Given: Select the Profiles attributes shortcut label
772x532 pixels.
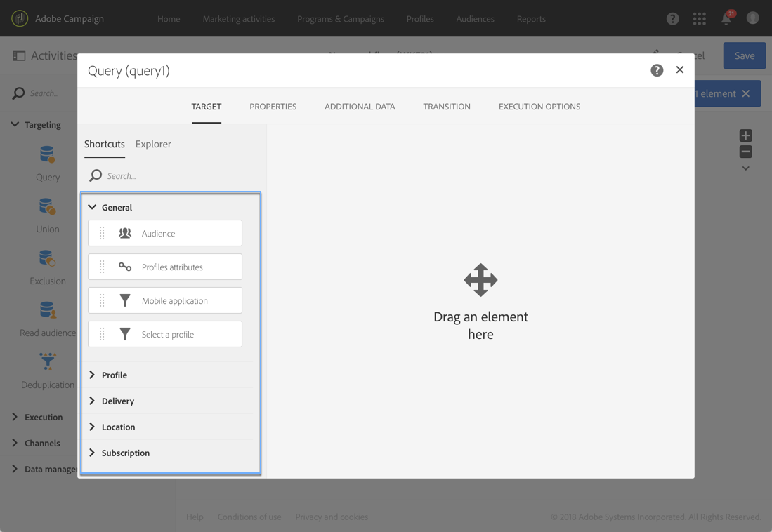Looking at the screenshot, I should coord(172,267).
